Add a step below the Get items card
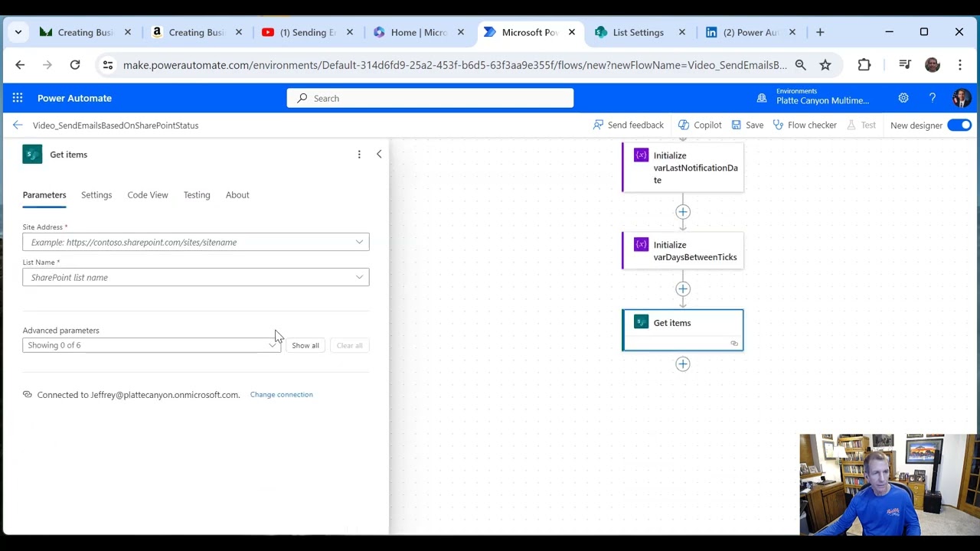Viewport: 980px width, 551px height. pos(683,364)
